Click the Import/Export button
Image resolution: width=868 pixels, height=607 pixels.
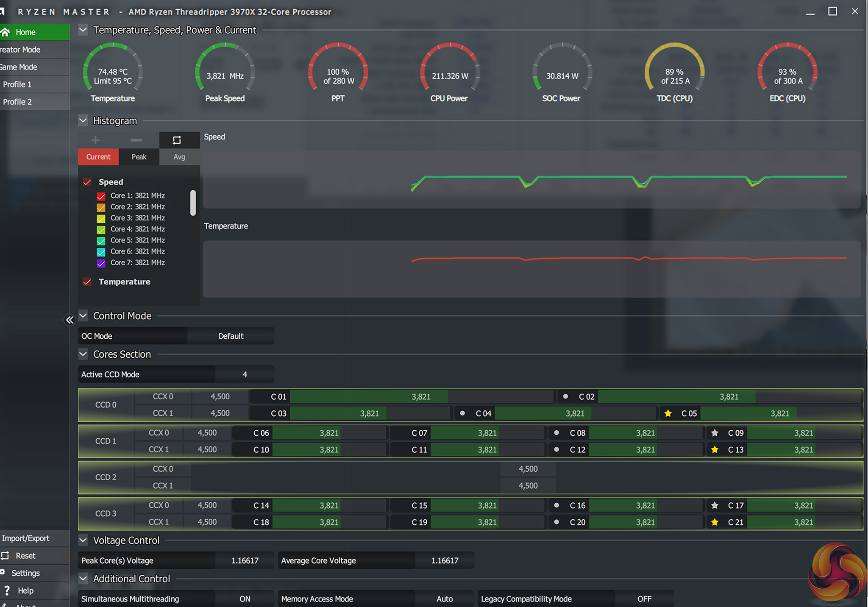click(x=26, y=538)
